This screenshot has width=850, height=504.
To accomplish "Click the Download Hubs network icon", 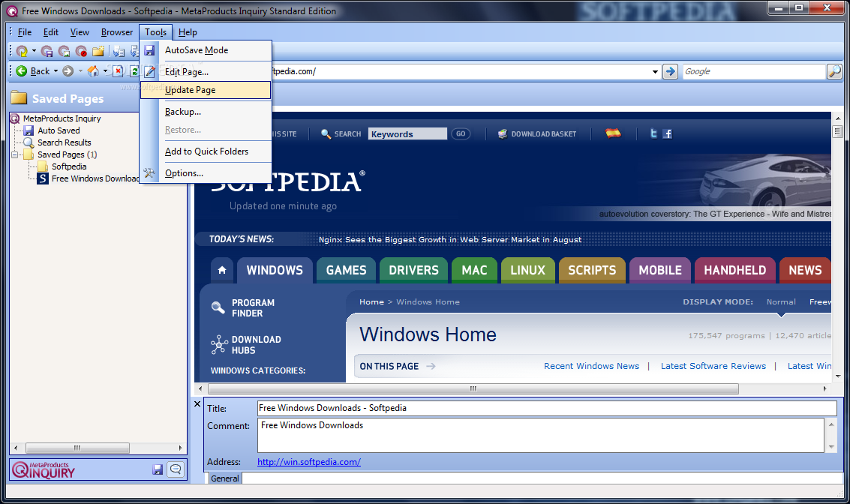I will 219,345.
